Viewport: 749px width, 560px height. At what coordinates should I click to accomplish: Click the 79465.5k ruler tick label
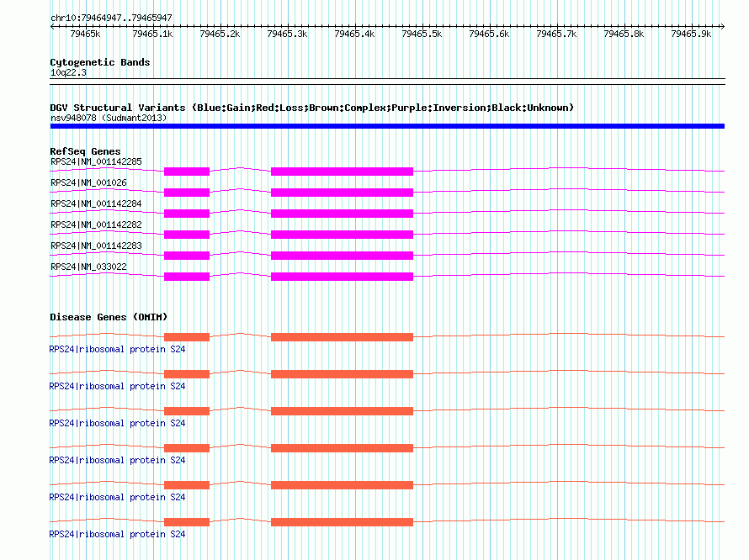[422, 34]
